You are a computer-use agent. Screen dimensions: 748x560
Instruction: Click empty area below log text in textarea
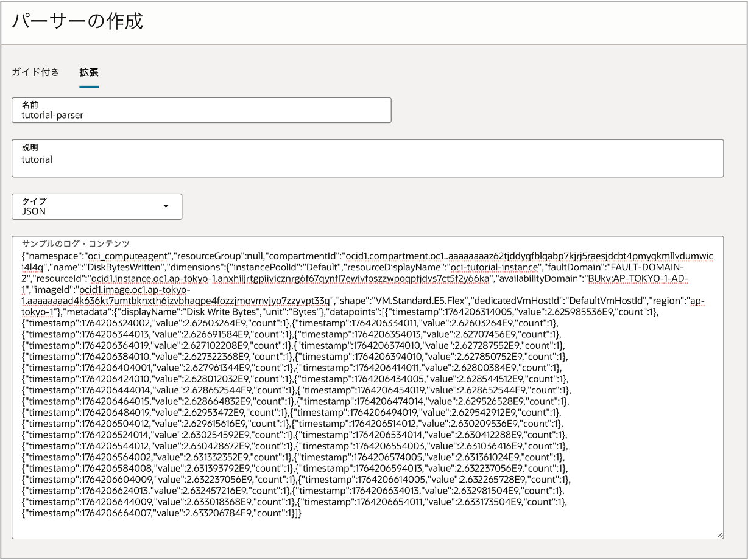pos(365,528)
